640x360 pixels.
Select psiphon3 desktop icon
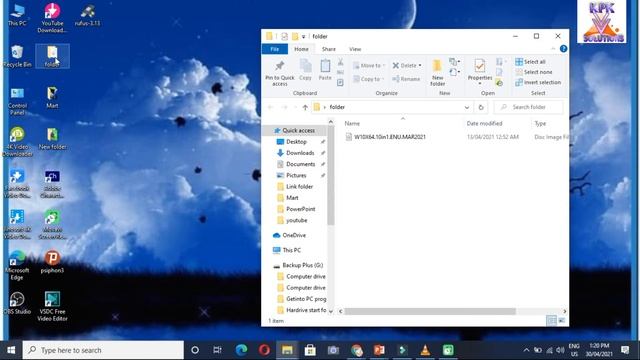(52, 262)
